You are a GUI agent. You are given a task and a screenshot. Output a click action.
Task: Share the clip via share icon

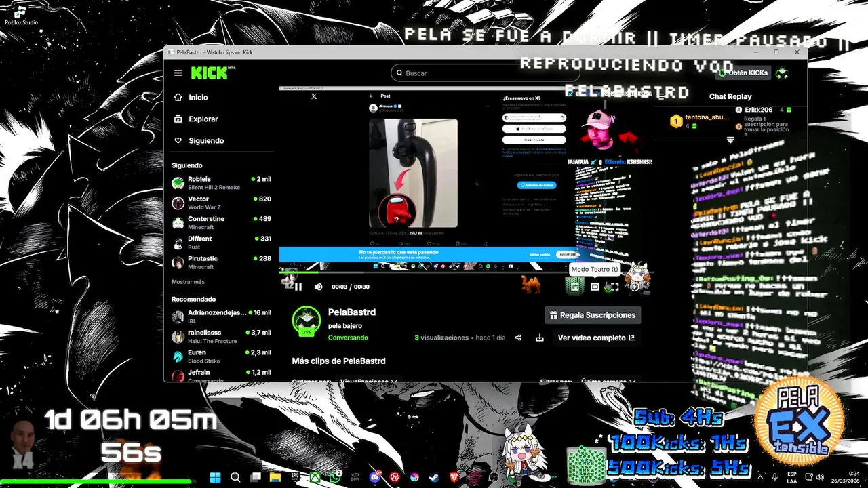click(x=518, y=338)
